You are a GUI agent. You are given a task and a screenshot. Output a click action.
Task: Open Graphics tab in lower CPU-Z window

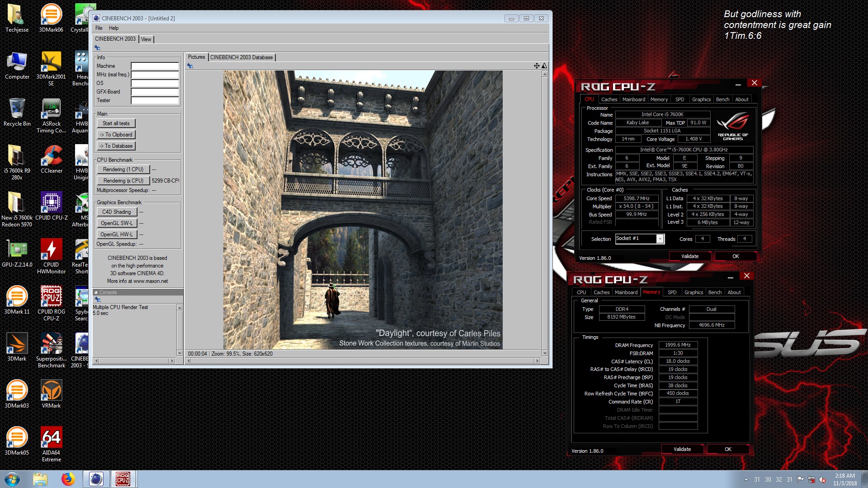click(x=693, y=292)
